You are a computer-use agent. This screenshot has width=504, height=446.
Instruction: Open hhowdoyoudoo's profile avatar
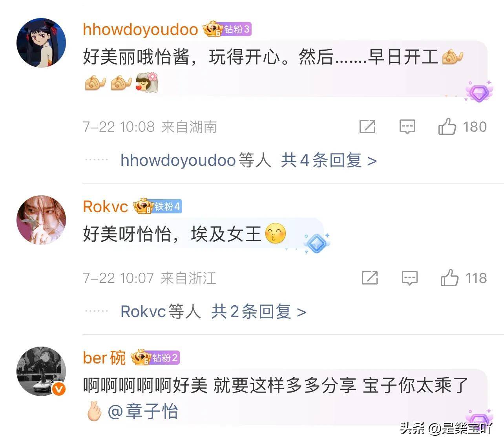[x=41, y=43]
